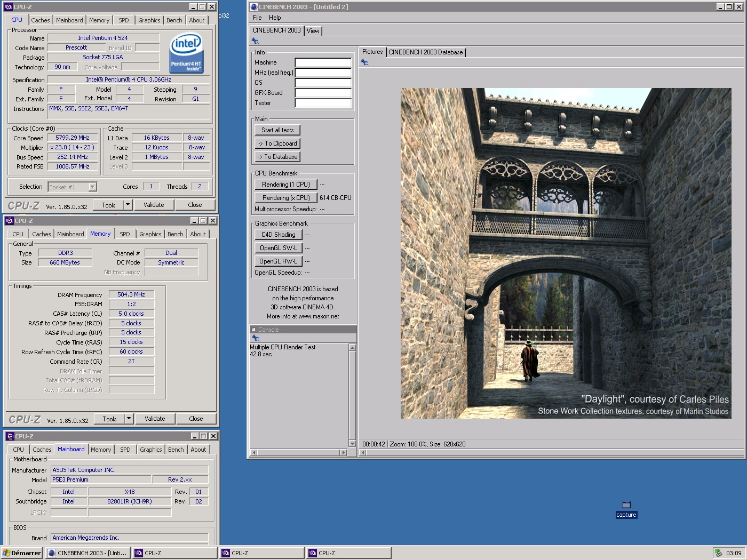This screenshot has height=560, width=747.
Task: Select the CINEBENCH 2003 tab
Action: coord(277,30)
